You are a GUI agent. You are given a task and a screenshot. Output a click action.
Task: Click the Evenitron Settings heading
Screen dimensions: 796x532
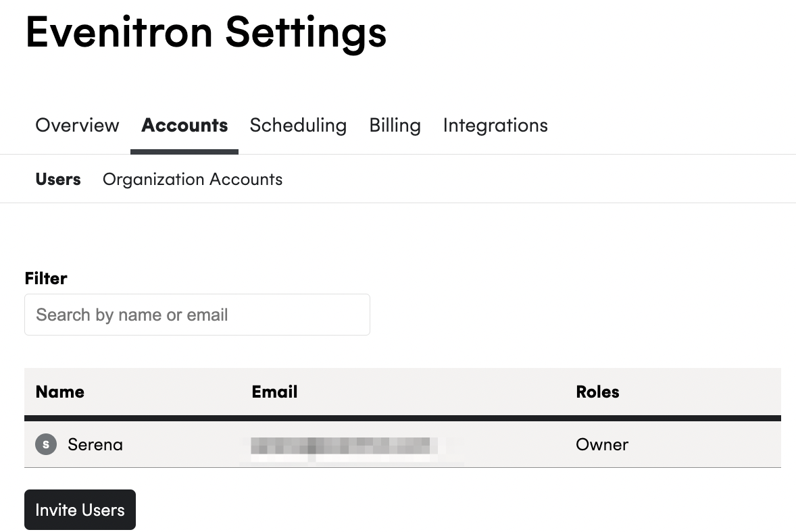click(x=205, y=32)
